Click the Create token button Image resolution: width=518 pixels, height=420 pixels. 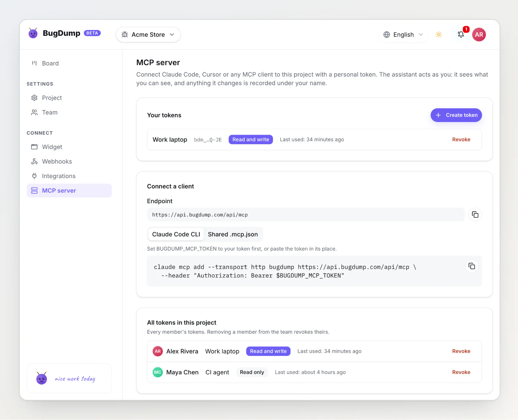pos(456,115)
